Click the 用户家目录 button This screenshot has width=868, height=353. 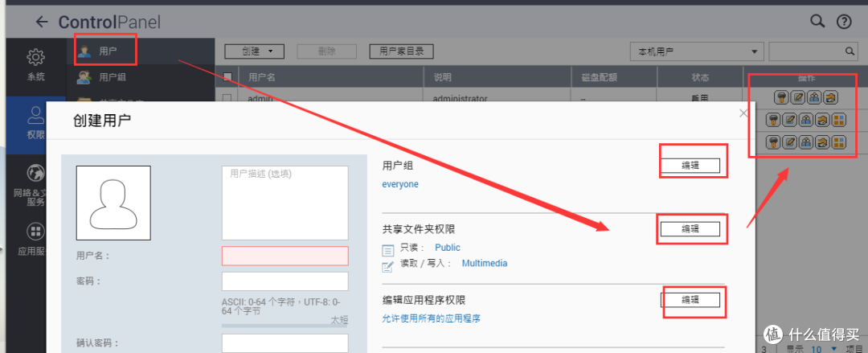click(x=401, y=51)
